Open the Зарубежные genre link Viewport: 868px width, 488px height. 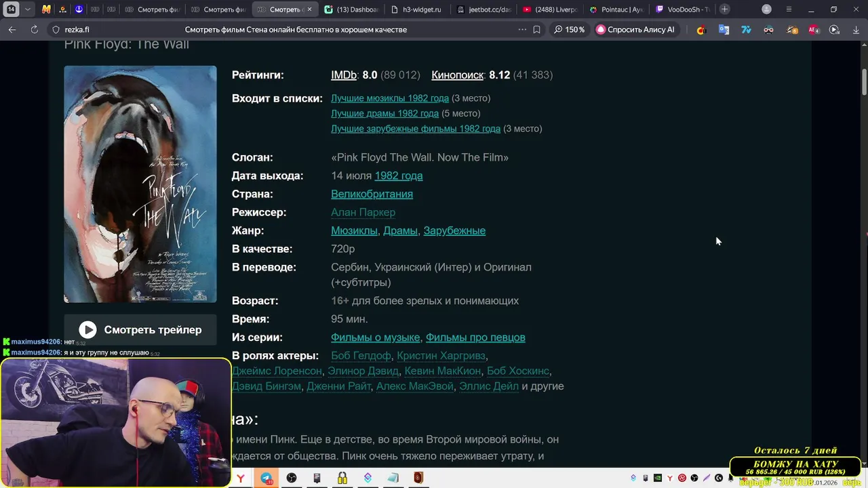pos(454,230)
